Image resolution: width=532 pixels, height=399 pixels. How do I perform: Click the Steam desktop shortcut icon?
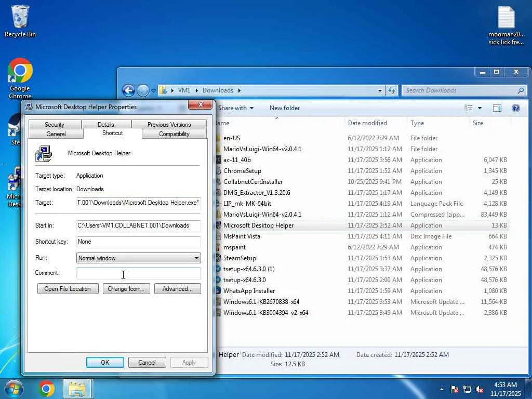click(15, 126)
